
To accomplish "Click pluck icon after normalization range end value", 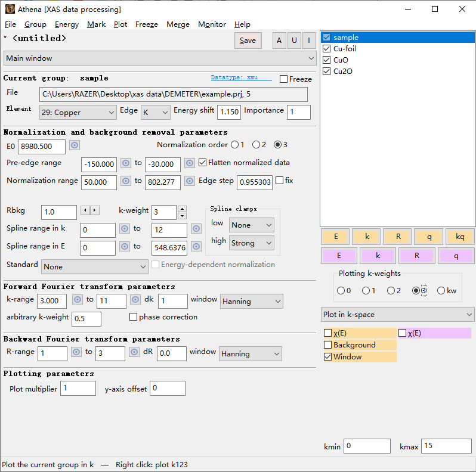I will point(189,181).
